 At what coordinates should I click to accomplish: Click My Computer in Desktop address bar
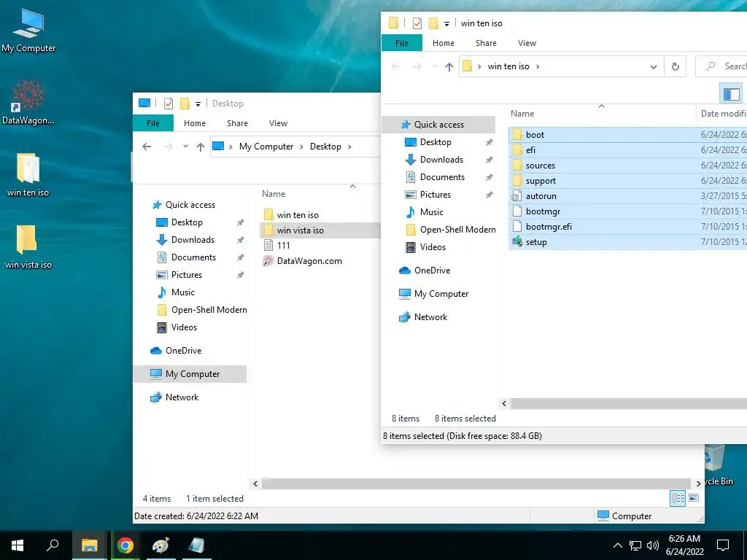tap(266, 147)
